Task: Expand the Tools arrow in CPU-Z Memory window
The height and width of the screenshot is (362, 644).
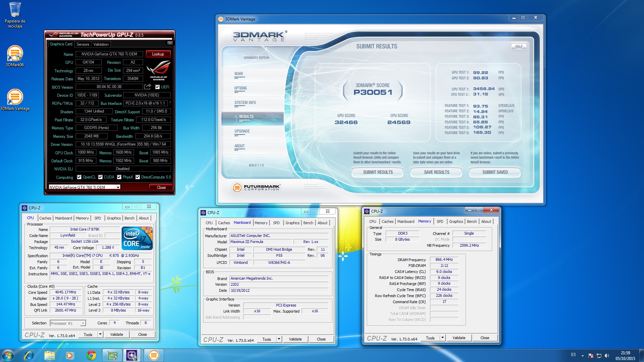Action: (442, 338)
